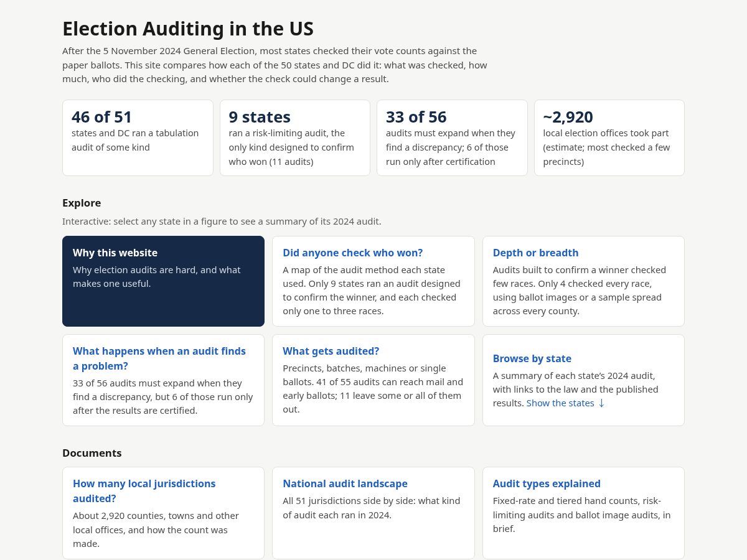Click text 'local election offices took part'

click(x=605, y=133)
